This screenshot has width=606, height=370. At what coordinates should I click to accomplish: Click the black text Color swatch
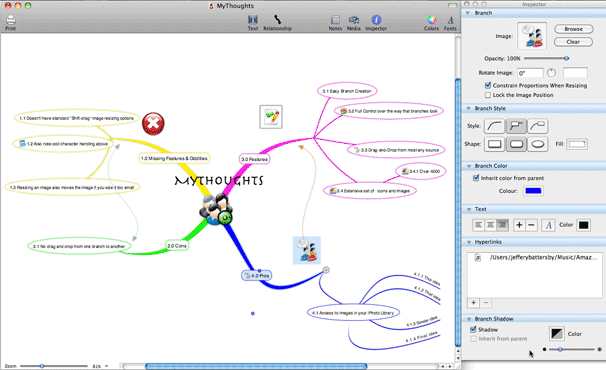click(x=584, y=225)
